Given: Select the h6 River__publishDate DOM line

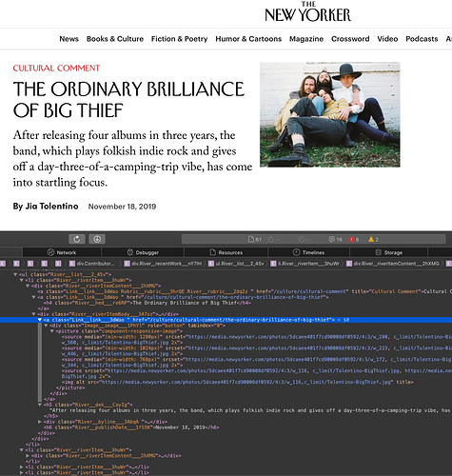Looking at the screenshot, I should (x=131, y=427).
